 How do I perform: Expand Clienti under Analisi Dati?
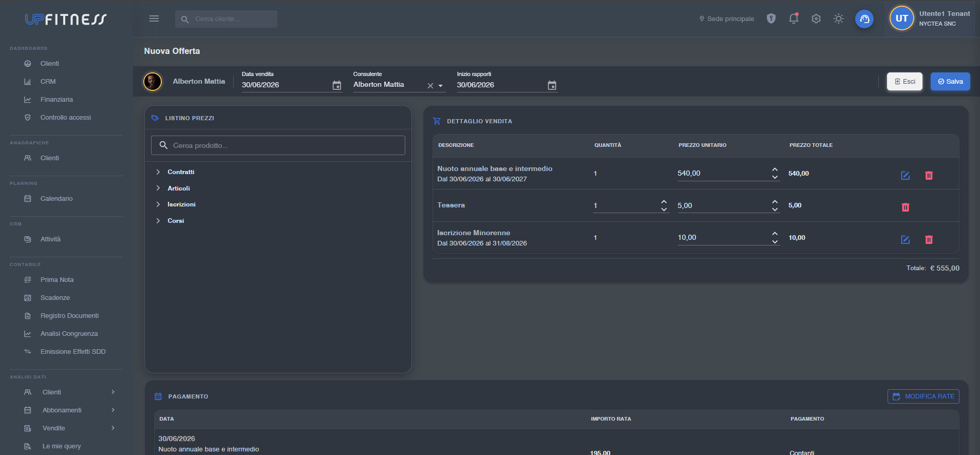tap(113, 392)
